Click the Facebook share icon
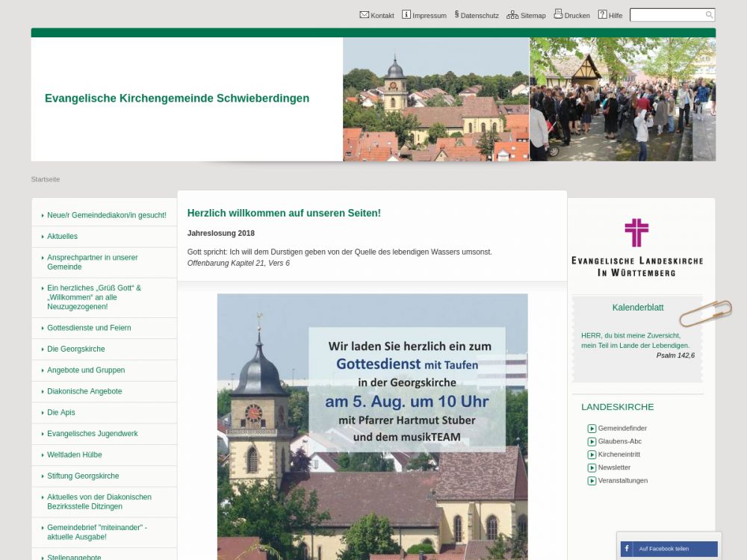747x560 pixels. tap(626, 549)
